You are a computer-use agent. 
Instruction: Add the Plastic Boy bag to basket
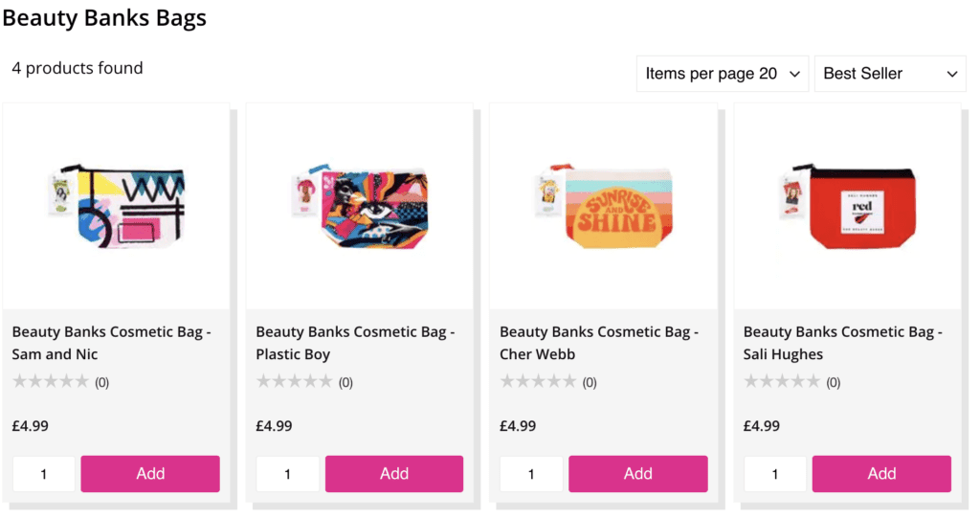(x=394, y=474)
